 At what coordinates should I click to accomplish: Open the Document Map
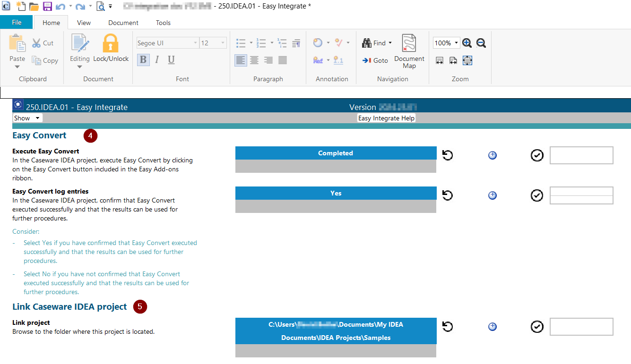[409, 51]
